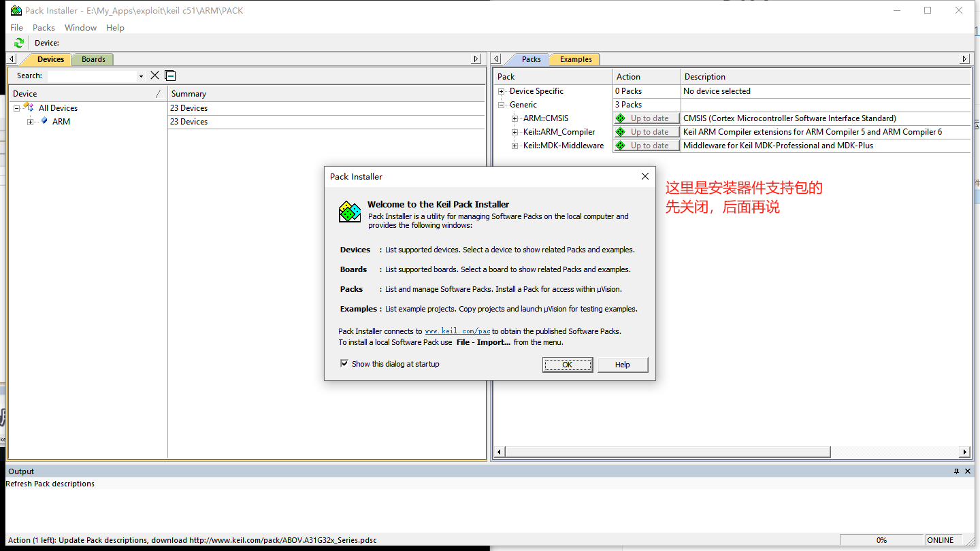Click the '3 Packs' action cell

click(x=647, y=105)
